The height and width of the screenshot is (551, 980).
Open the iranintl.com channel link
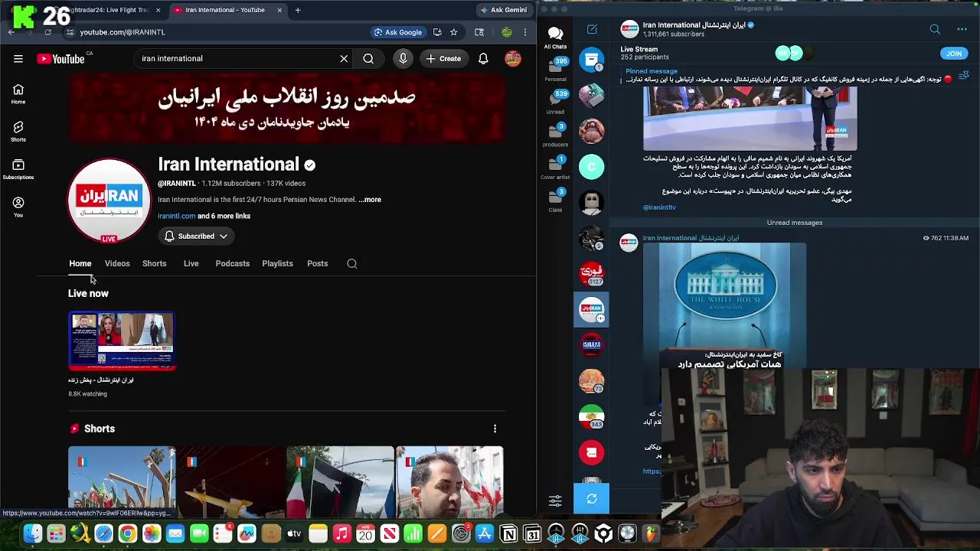click(x=176, y=217)
